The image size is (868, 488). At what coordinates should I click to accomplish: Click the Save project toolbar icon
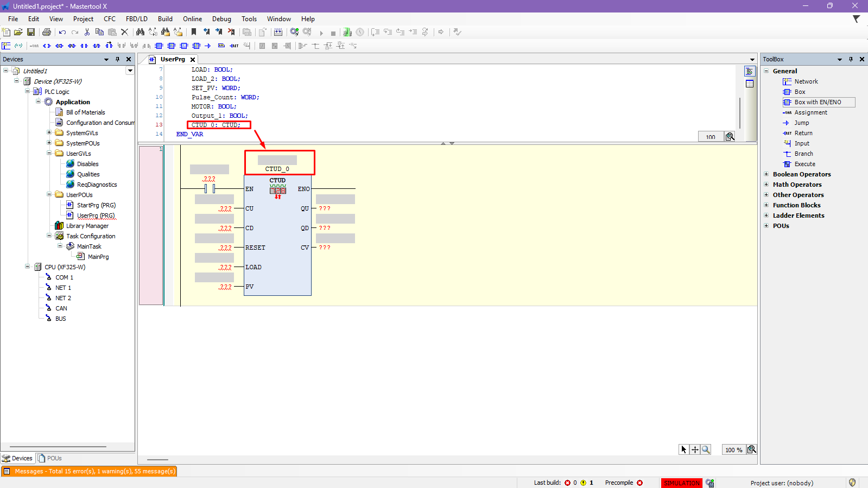31,33
